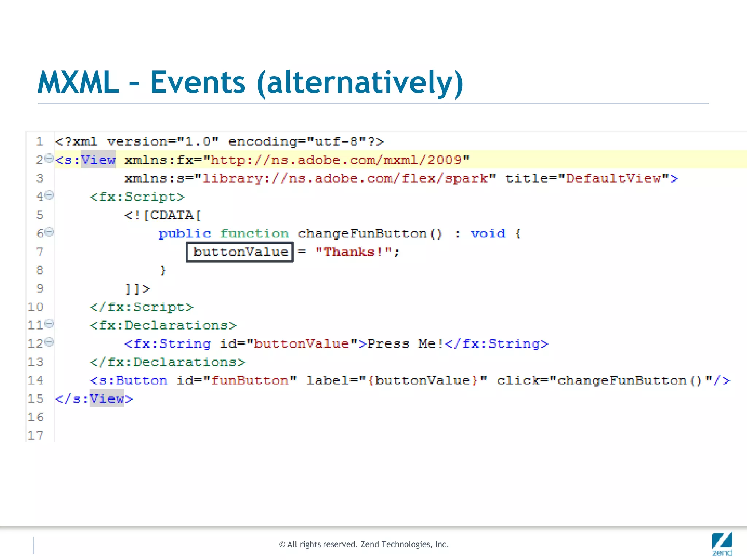Click the 'MXML - Events (alternatively)' slide title
The width and height of the screenshot is (747, 560).
(251, 83)
